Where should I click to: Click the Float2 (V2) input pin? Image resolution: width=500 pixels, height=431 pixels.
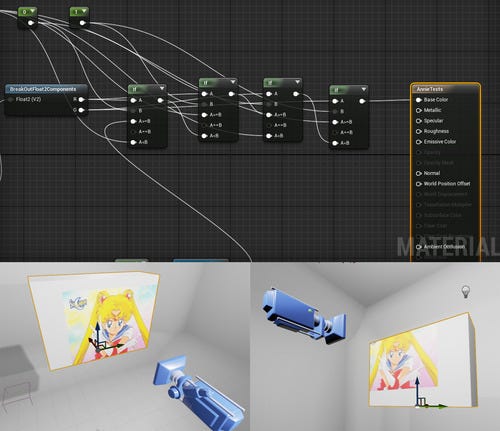tap(11, 99)
